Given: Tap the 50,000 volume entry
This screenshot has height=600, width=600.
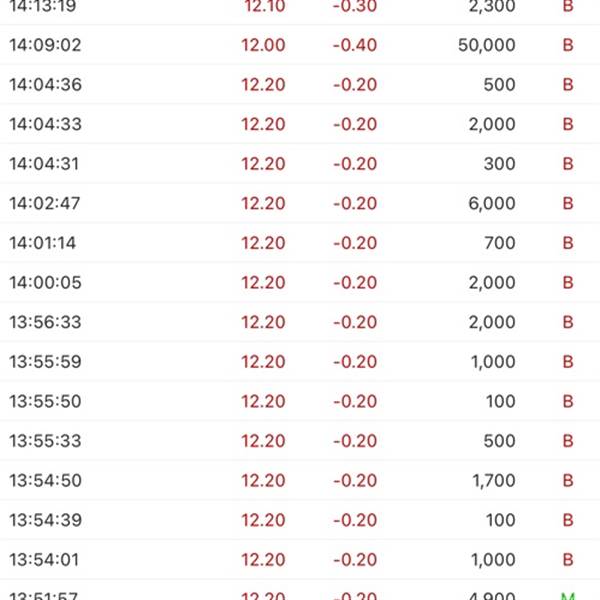Looking at the screenshot, I should (486, 45).
